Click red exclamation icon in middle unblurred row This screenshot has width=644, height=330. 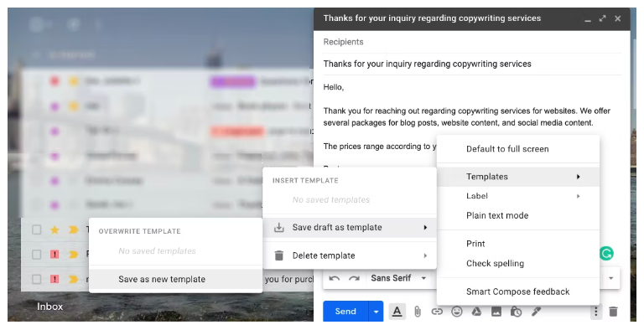point(55,255)
